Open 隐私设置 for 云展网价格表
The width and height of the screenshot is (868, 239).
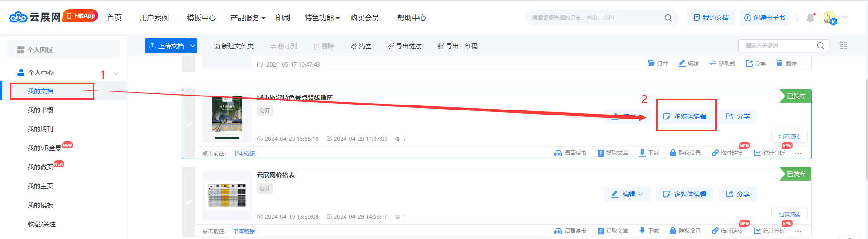point(685,231)
